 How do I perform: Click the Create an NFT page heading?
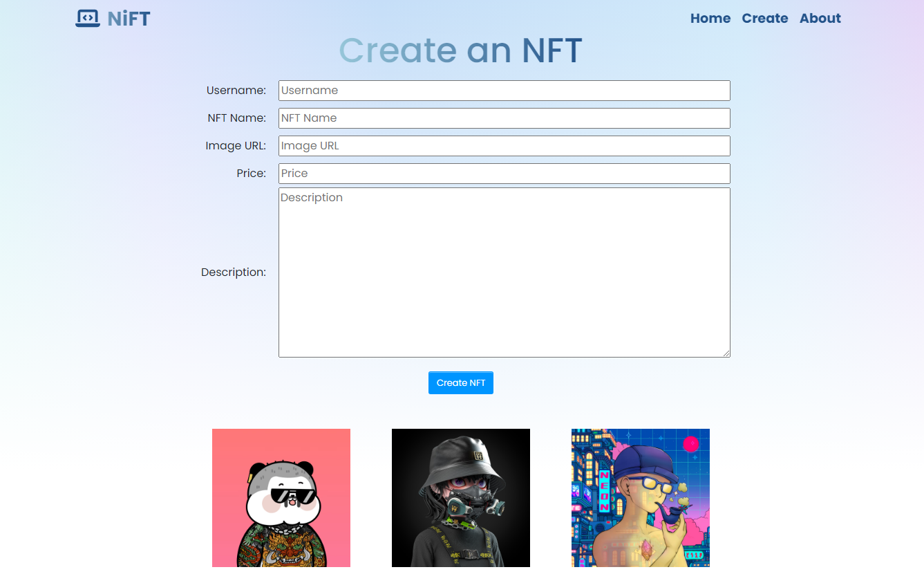coord(460,50)
